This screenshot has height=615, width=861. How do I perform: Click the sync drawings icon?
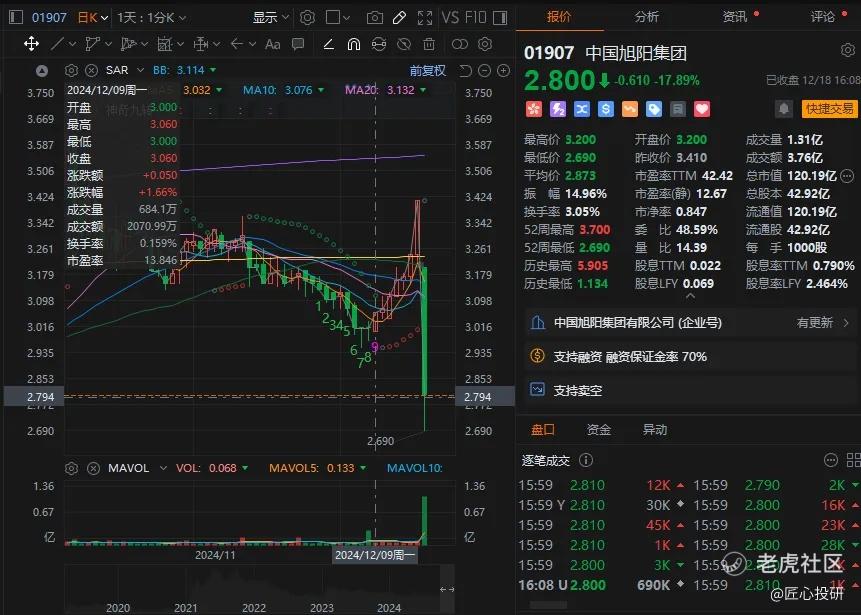379,43
